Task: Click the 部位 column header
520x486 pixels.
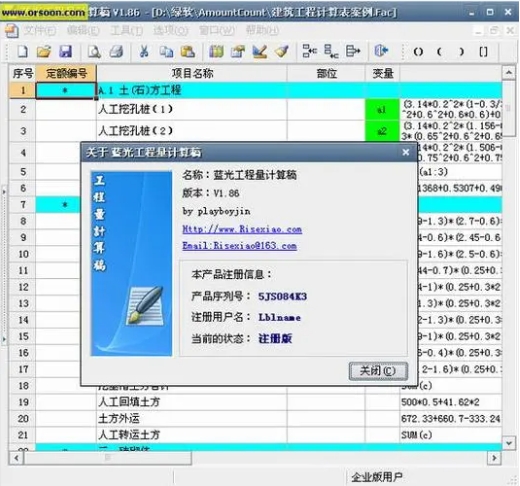Action: [326, 73]
